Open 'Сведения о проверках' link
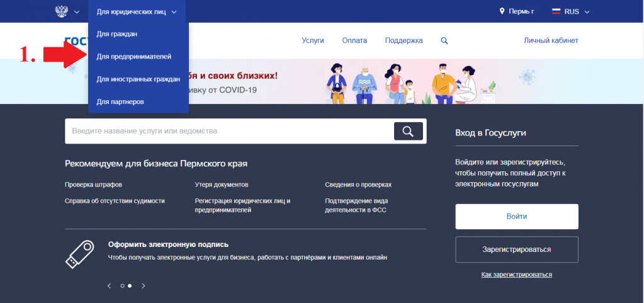Viewport: 644px width, 303px height. pyautogui.click(x=358, y=185)
